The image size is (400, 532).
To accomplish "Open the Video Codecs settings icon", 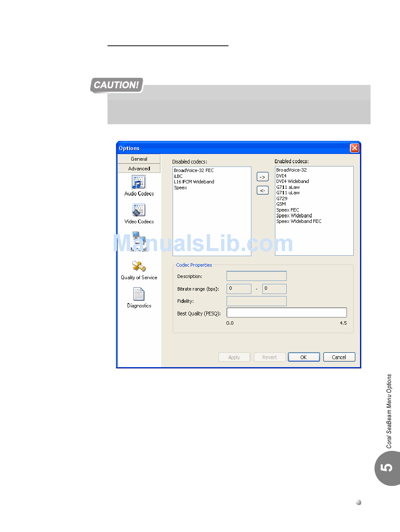I will 139,210.
